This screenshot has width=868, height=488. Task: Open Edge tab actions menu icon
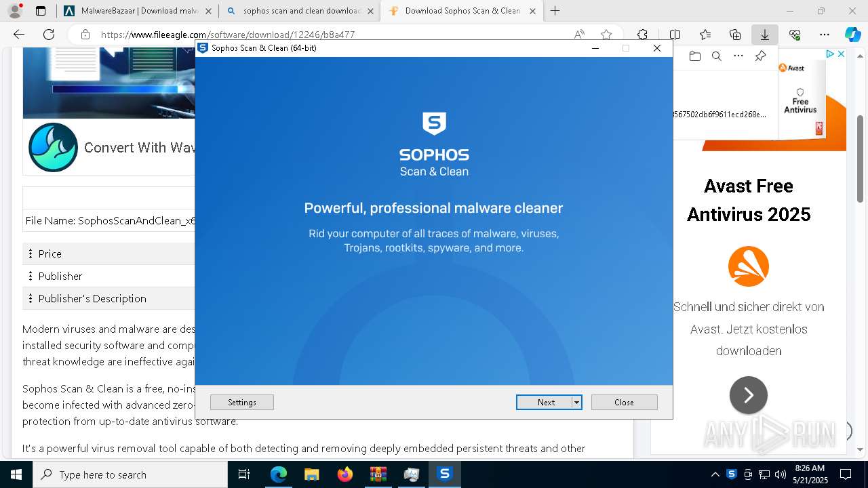(x=41, y=11)
